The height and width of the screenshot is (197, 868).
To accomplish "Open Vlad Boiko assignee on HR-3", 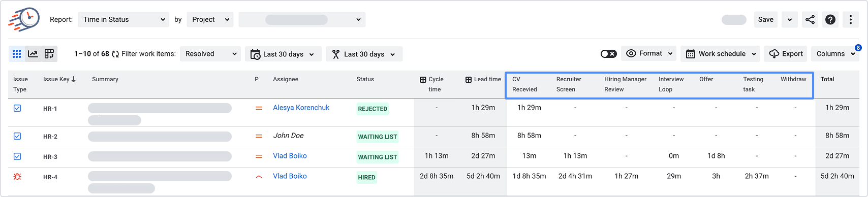I will pos(290,156).
